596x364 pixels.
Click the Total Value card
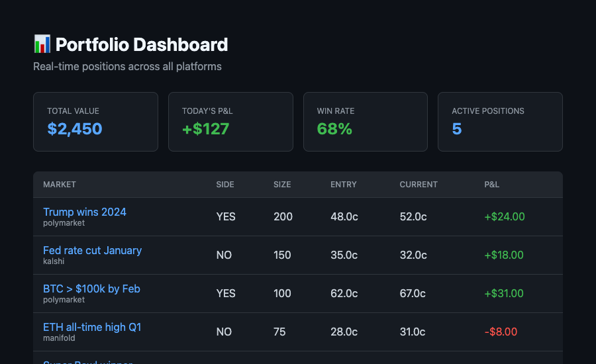95,122
